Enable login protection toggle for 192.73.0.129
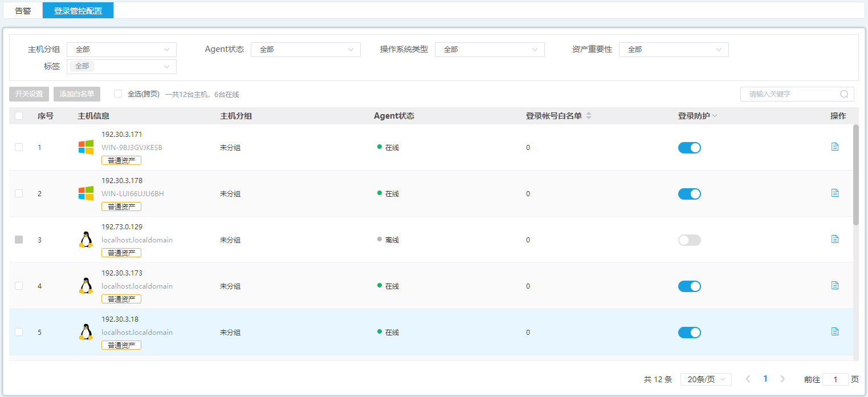 [689, 240]
